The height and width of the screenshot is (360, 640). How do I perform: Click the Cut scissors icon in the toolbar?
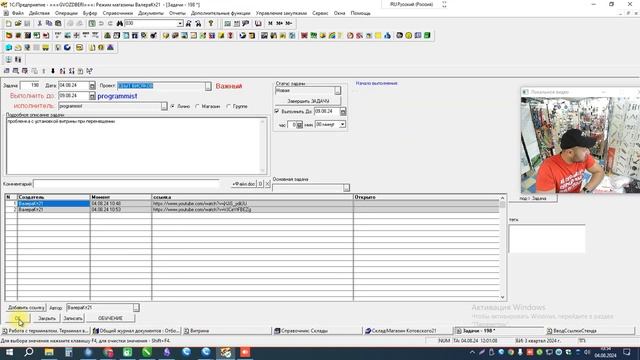coord(40,24)
